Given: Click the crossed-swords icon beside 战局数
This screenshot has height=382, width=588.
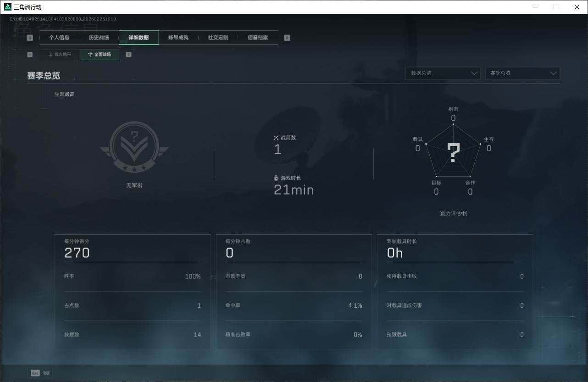Looking at the screenshot, I should point(276,138).
